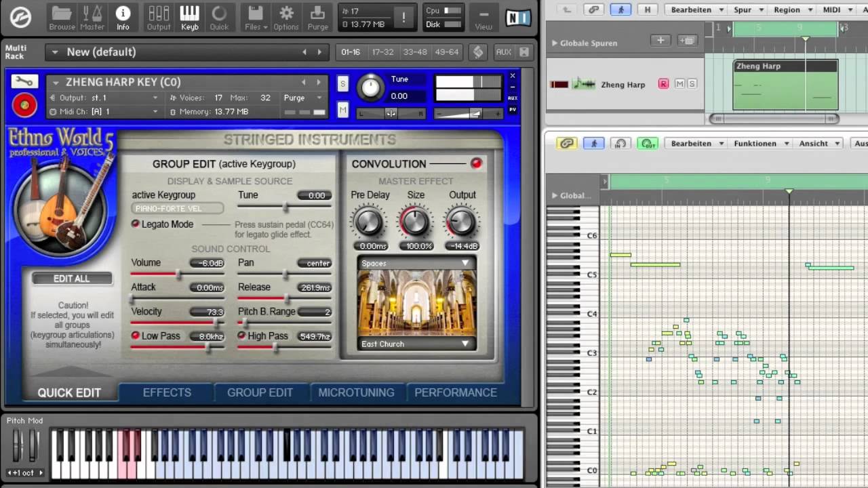Image resolution: width=868 pixels, height=488 pixels.
Task: Click the wrench icon to edit instrument
Action: pos(24,82)
